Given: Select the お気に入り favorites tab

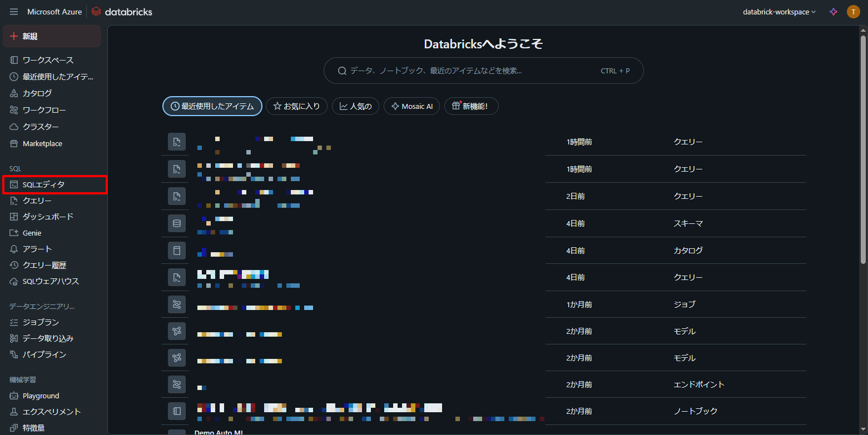Looking at the screenshot, I should pyautogui.click(x=296, y=106).
